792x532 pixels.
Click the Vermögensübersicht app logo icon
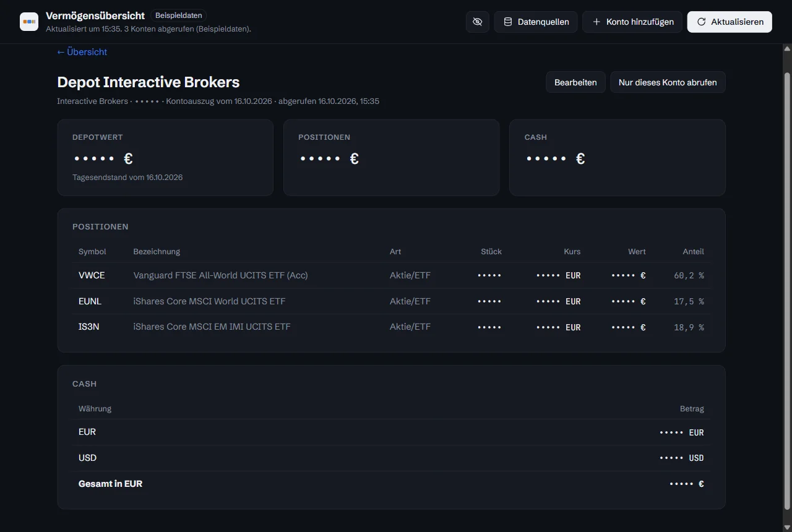pyautogui.click(x=29, y=22)
